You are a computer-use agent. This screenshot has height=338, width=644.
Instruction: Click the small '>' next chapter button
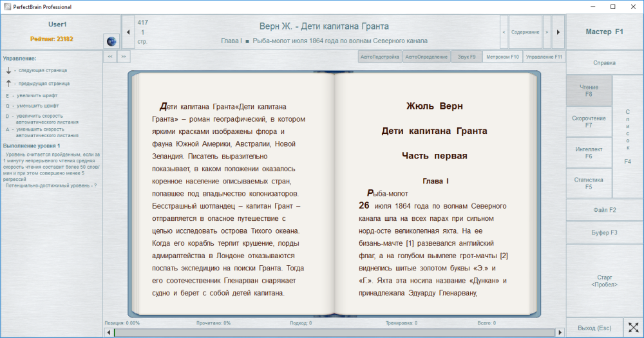coord(547,32)
